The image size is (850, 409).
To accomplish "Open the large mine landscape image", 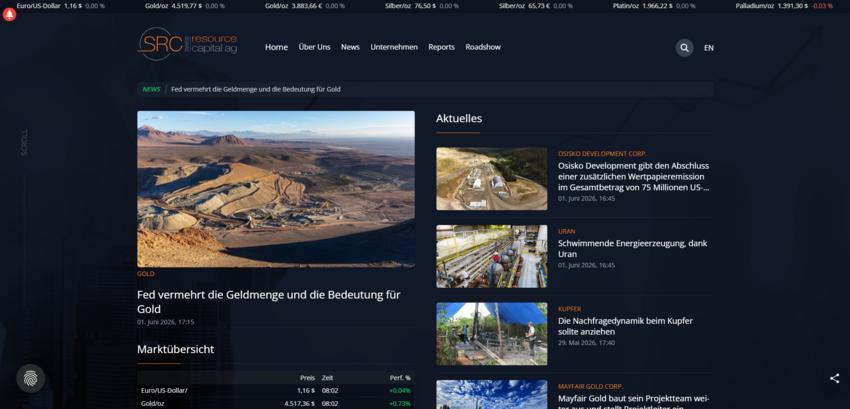I will pos(276,189).
